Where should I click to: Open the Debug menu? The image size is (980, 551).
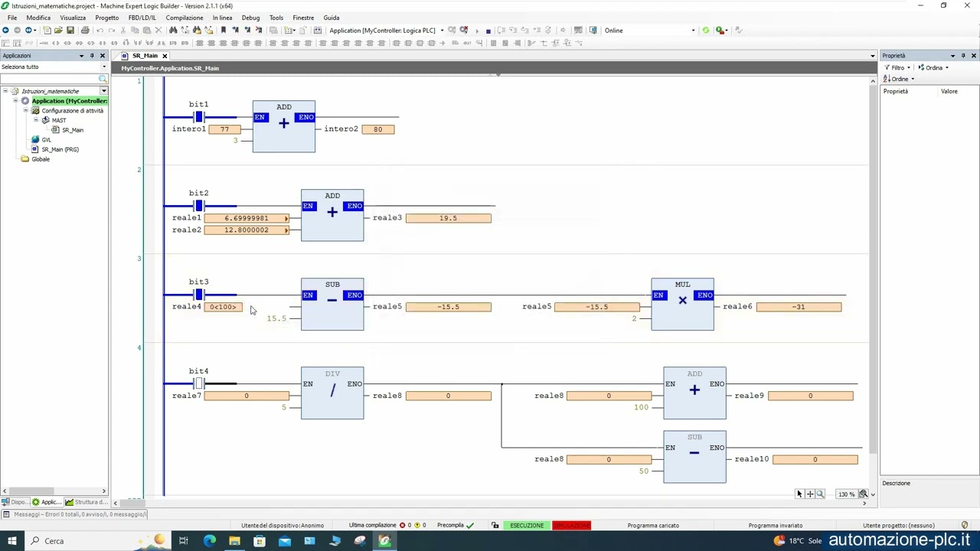(250, 18)
